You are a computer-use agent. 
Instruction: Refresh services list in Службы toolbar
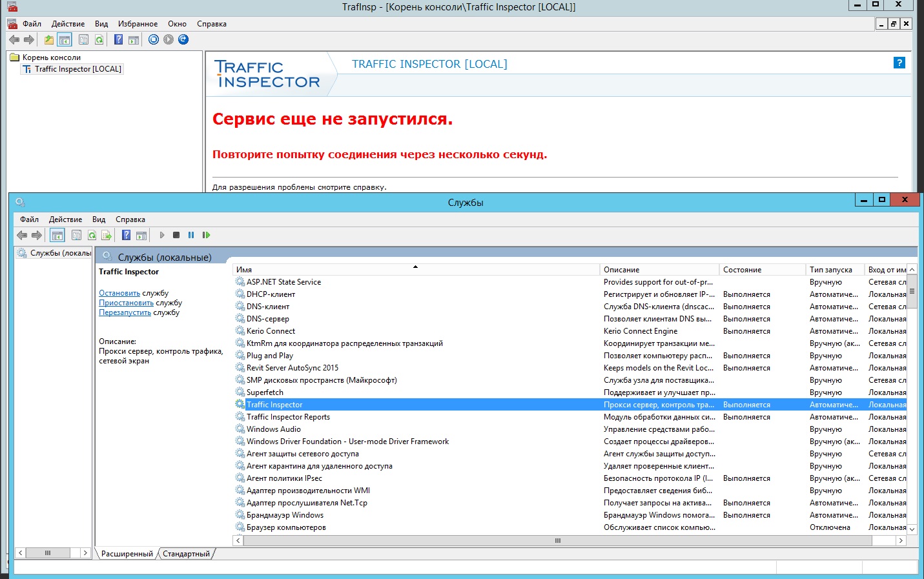[92, 235]
